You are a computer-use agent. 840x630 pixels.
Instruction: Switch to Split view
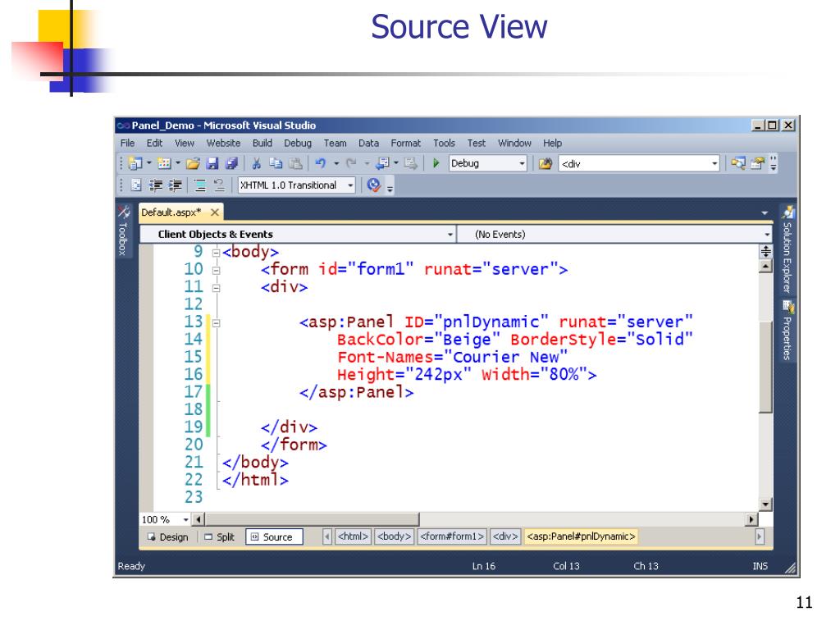pyautogui.click(x=220, y=536)
